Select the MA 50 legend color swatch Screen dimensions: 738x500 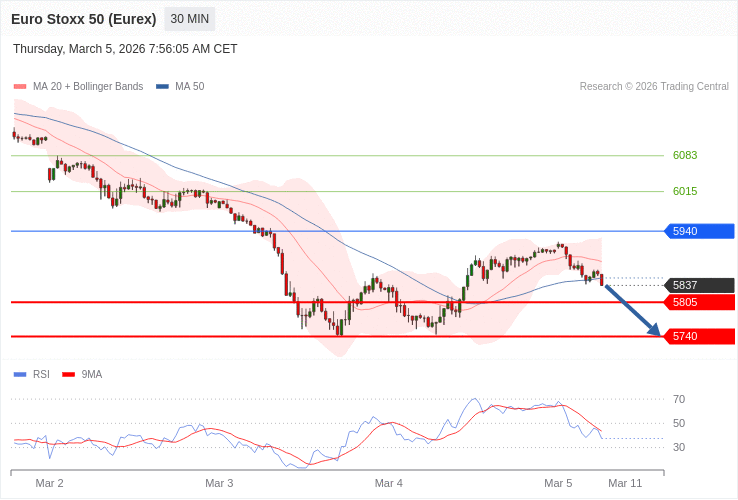click(162, 87)
